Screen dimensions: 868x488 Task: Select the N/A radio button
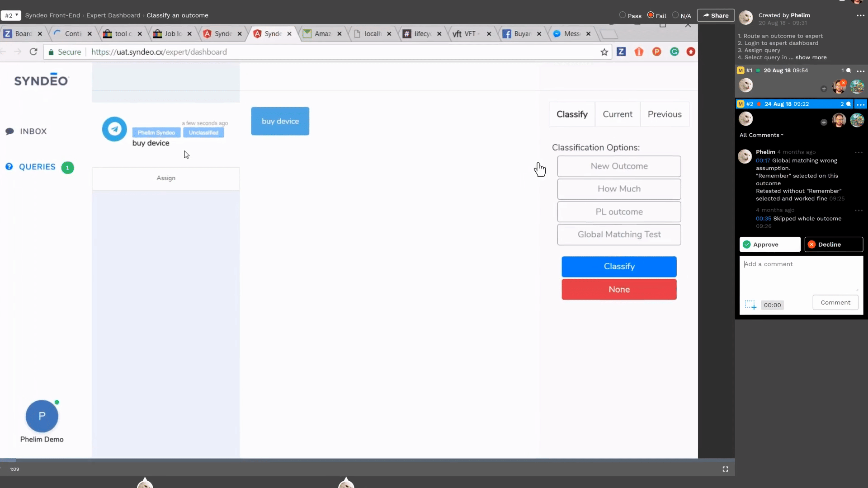[675, 15]
